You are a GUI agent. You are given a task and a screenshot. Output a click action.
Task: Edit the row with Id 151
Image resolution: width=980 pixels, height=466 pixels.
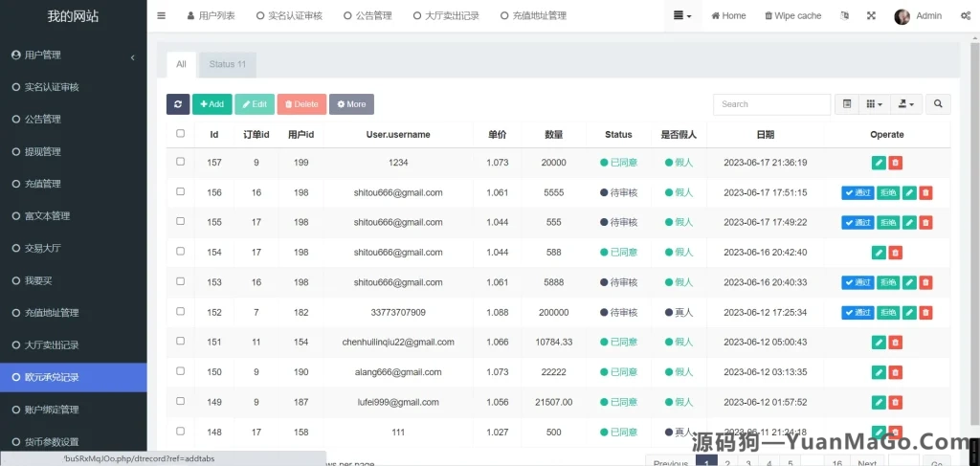[879, 343]
